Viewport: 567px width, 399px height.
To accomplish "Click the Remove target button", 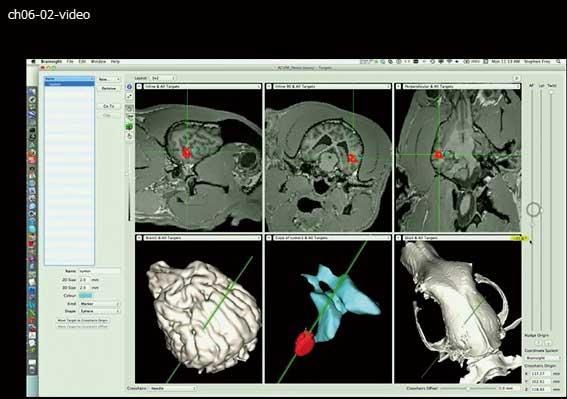I will (108, 88).
